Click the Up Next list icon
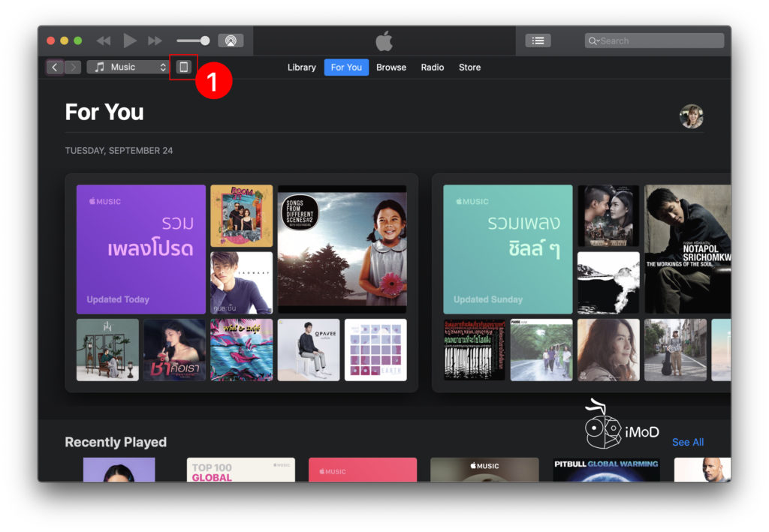The image size is (769, 532). click(538, 40)
